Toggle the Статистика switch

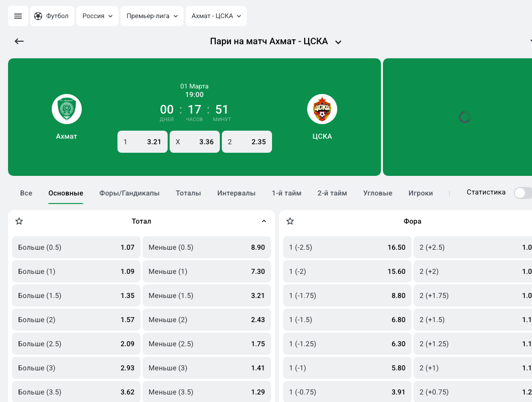tap(522, 192)
